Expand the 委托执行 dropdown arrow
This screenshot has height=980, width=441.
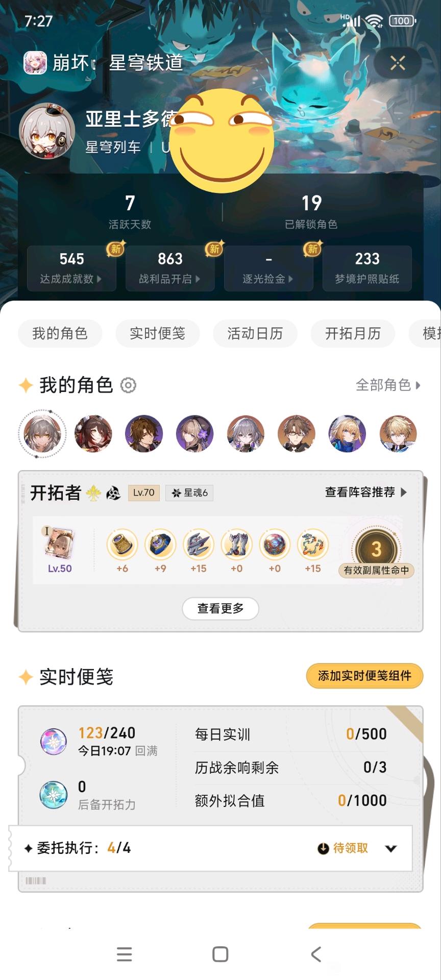click(x=391, y=848)
